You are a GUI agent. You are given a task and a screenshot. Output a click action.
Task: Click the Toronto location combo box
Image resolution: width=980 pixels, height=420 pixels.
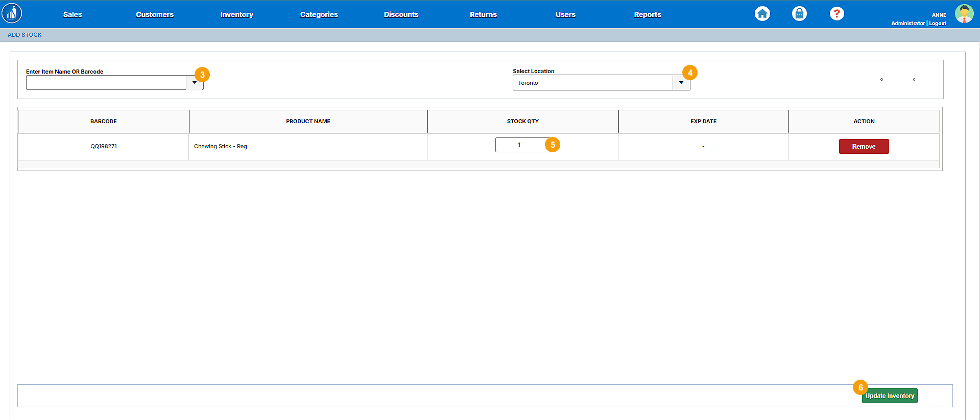pos(592,83)
